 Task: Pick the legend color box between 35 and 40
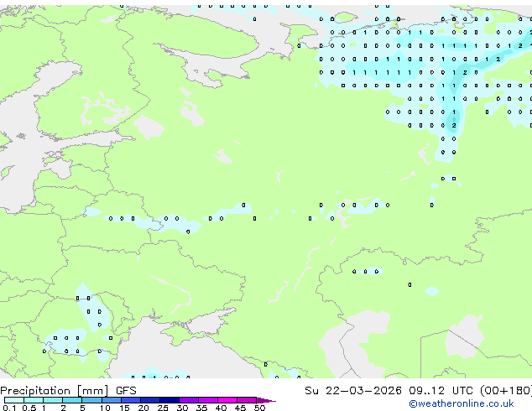click(208, 400)
